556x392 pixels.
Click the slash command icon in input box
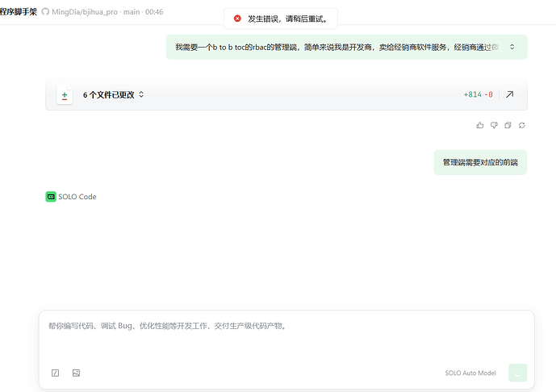pos(56,373)
